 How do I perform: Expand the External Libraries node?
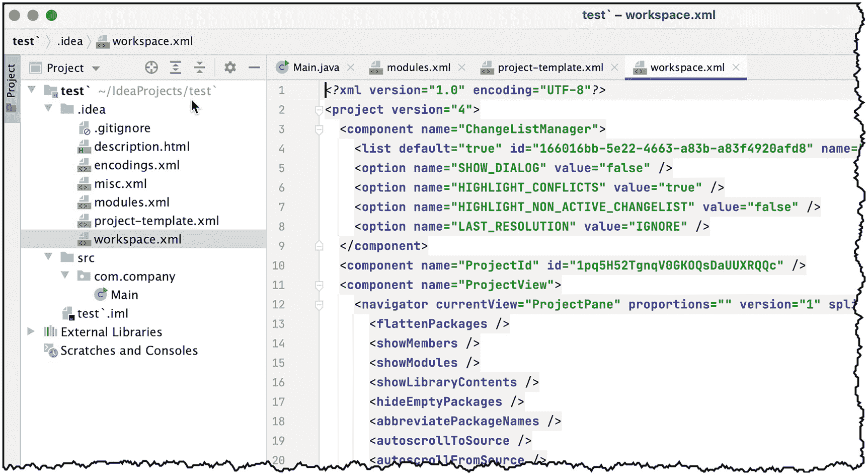point(31,331)
